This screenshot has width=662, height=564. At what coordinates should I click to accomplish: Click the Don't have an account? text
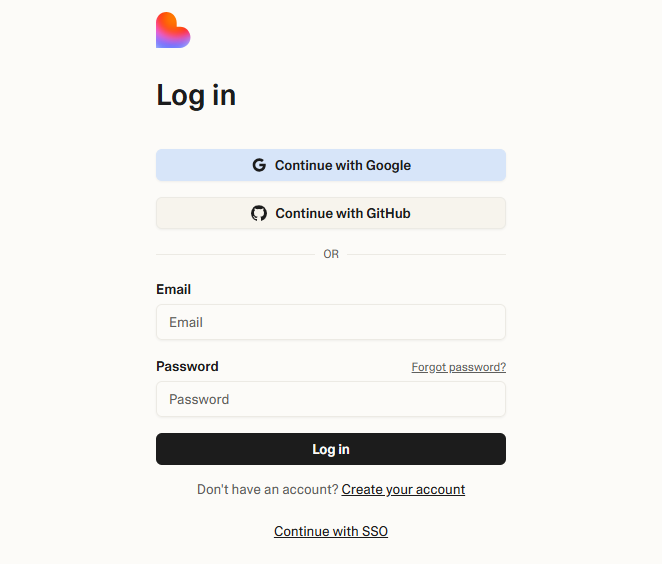point(268,489)
